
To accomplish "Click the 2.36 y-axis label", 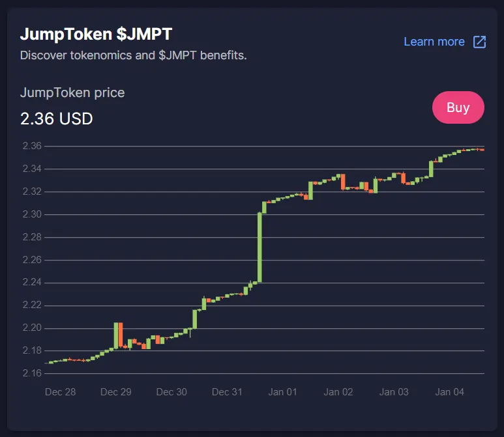I will [x=32, y=146].
